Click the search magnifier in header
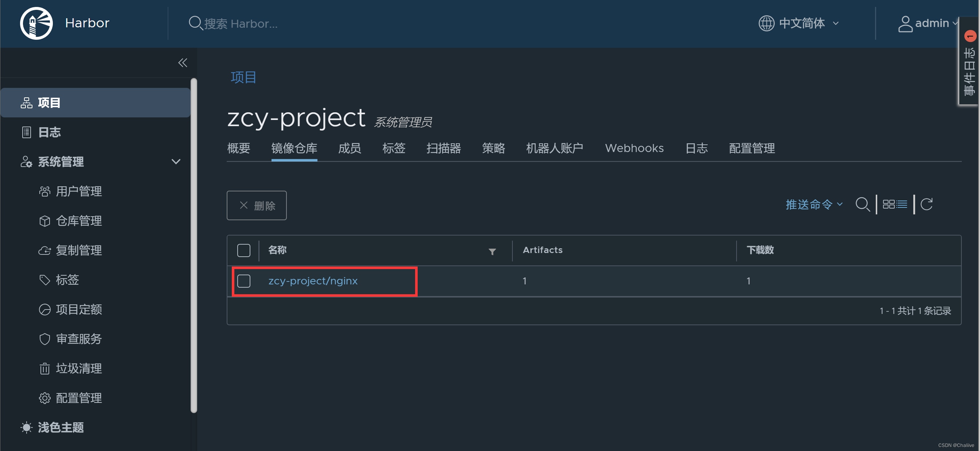This screenshot has height=451, width=980. point(195,23)
